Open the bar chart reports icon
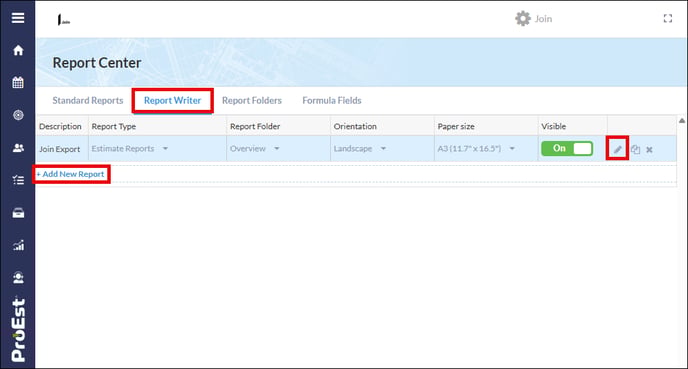The image size is (688, 369). [x=18, y=245]
